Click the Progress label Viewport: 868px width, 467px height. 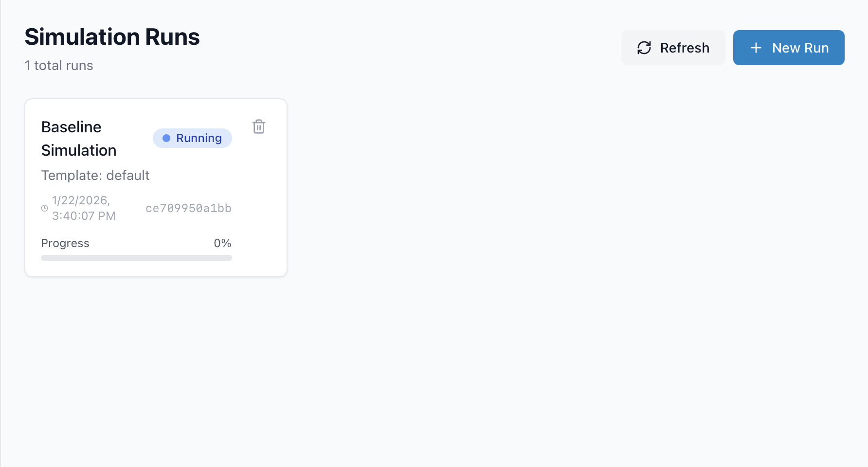point(65,243)
